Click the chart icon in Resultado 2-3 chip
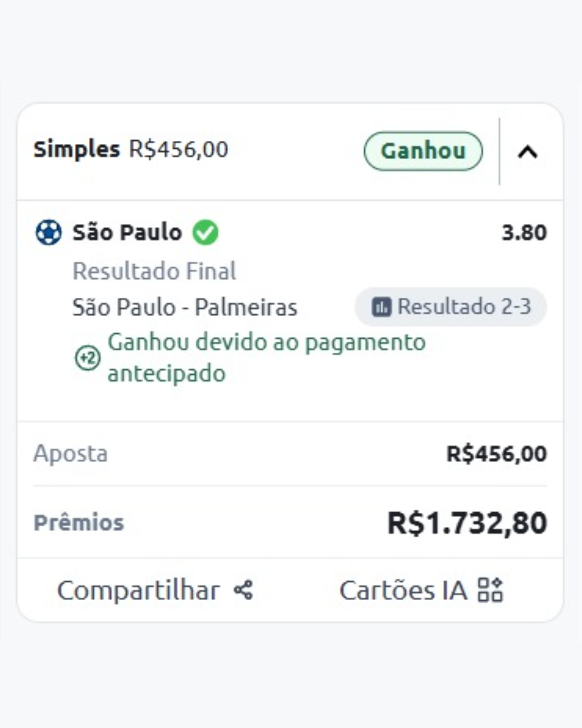 point(381,306)
